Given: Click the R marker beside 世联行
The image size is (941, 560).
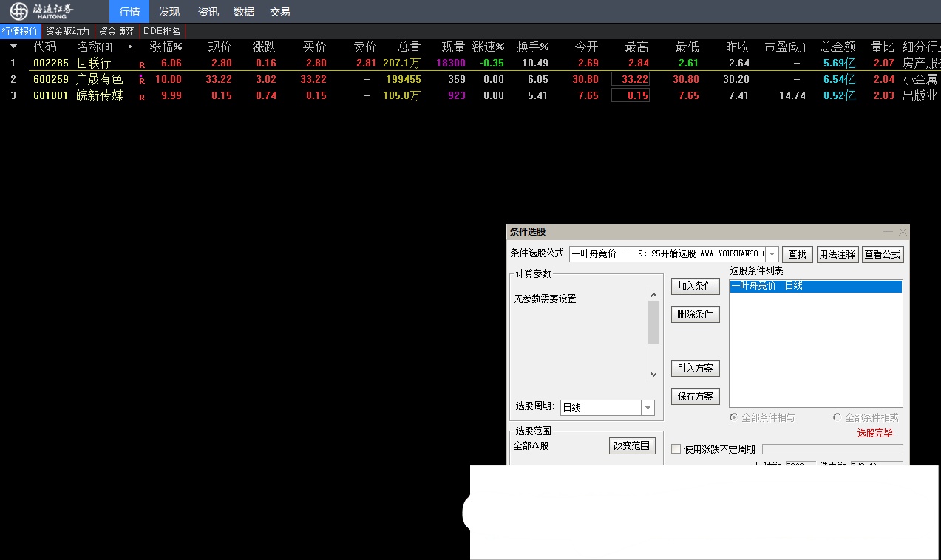Looking at the screenshot, I should pyautogui.click(x=142, y=64).
